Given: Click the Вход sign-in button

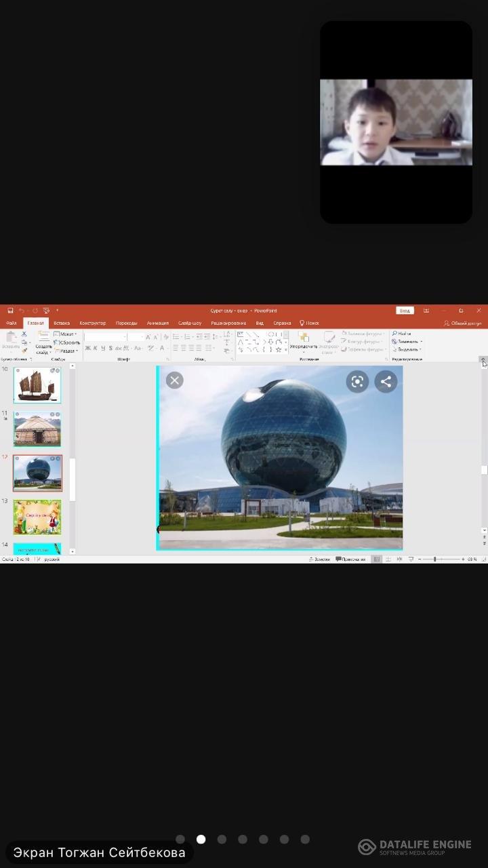Looking at the screenshot, I should [405, 311].
